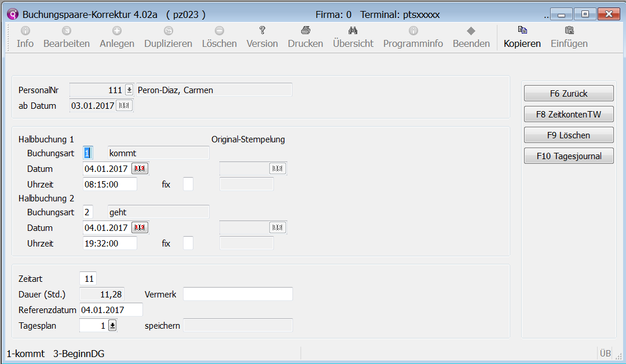This screenshot has height=364, width=626.
Task: Expand the PersonalNr dropdown arrow
Action: (x=129, y=90)
